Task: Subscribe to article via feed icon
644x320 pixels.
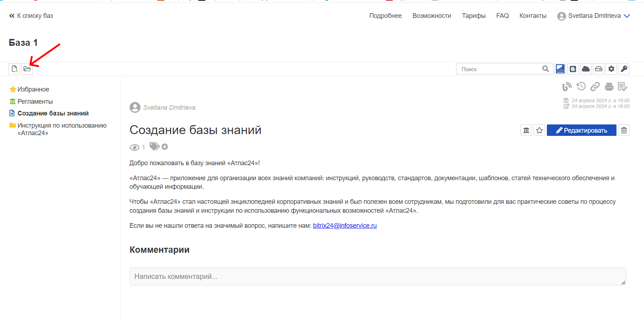Action: pyautogui.click(x=567, y=87)
